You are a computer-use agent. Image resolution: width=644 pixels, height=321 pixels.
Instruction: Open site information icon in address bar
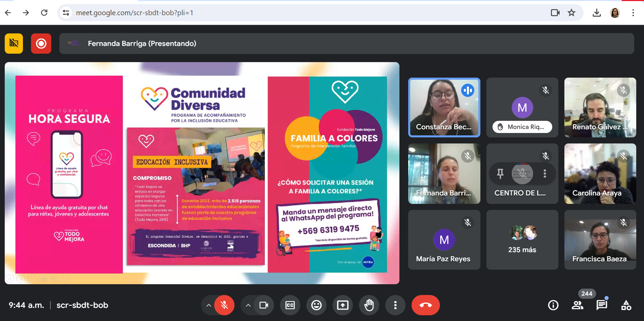point(66,13)
